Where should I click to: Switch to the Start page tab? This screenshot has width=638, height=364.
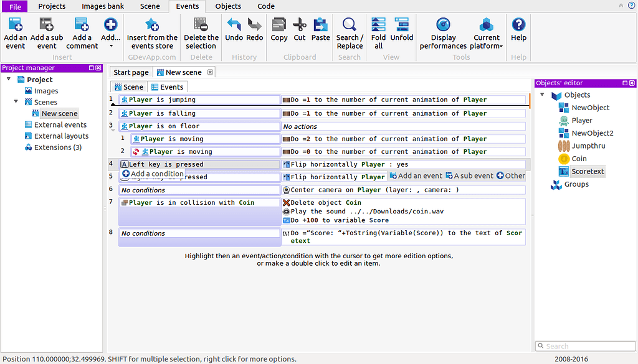(131, 72)
